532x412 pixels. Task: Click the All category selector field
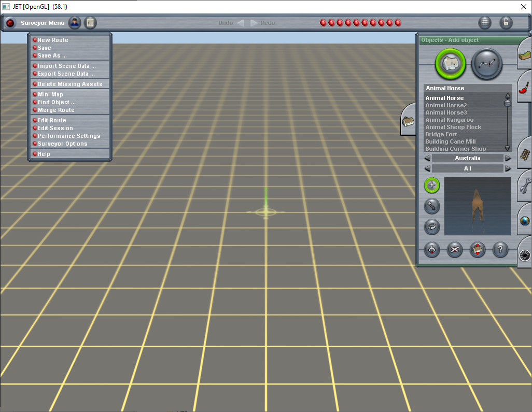click(468, 168)
